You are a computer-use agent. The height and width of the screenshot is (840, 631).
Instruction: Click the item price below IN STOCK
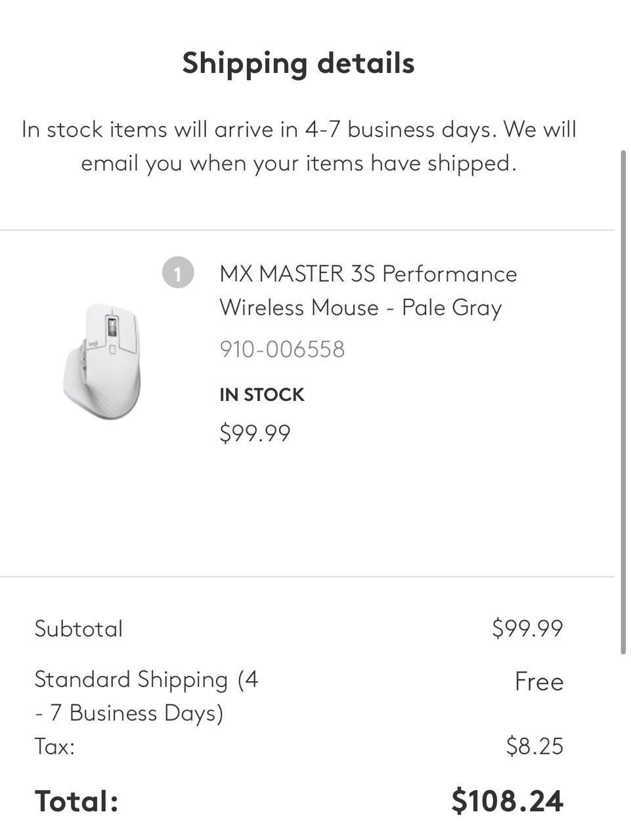click(255, 433)
